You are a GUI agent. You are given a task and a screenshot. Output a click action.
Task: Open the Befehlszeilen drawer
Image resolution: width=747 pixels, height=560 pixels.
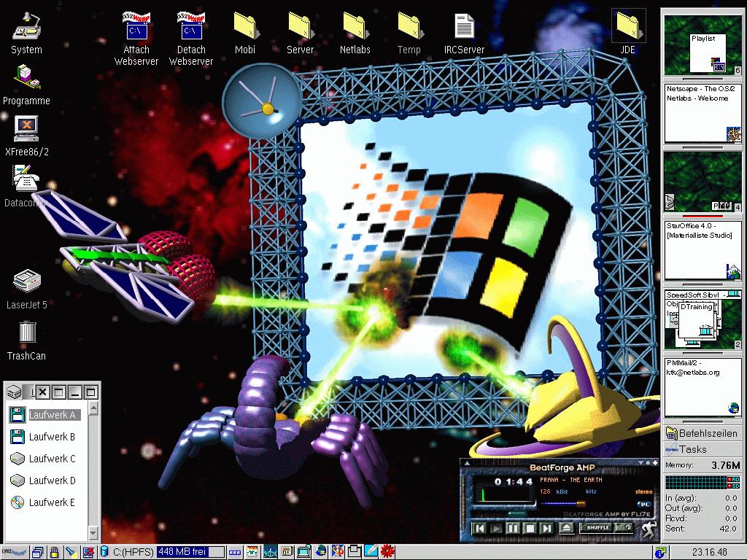click(x=703, y=433)
